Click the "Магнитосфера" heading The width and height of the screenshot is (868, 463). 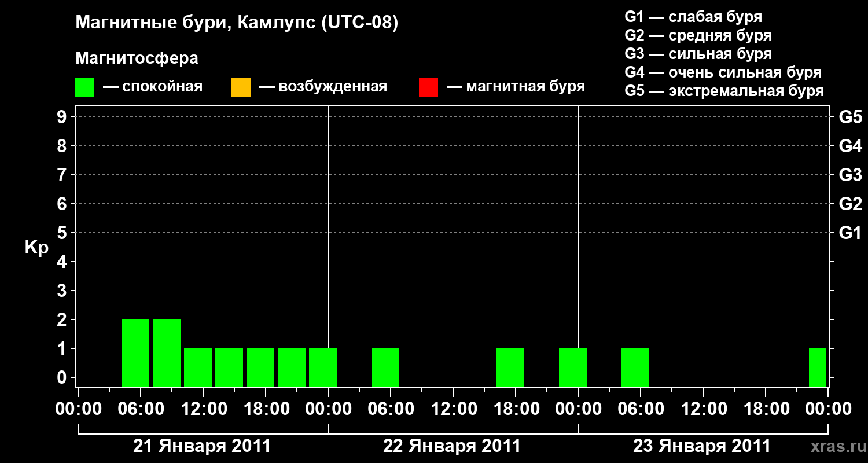(x=137, y=58)
